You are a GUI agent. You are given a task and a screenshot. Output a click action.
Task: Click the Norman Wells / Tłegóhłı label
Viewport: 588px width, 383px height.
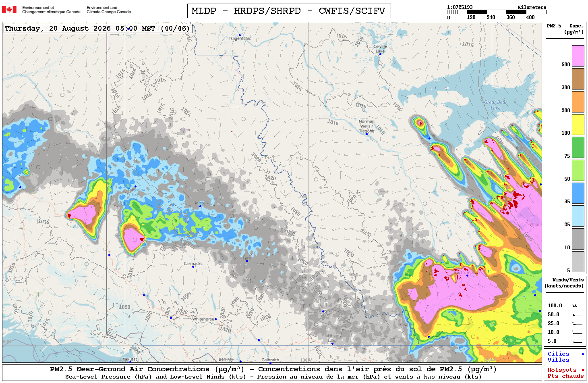tap(366, 126)
